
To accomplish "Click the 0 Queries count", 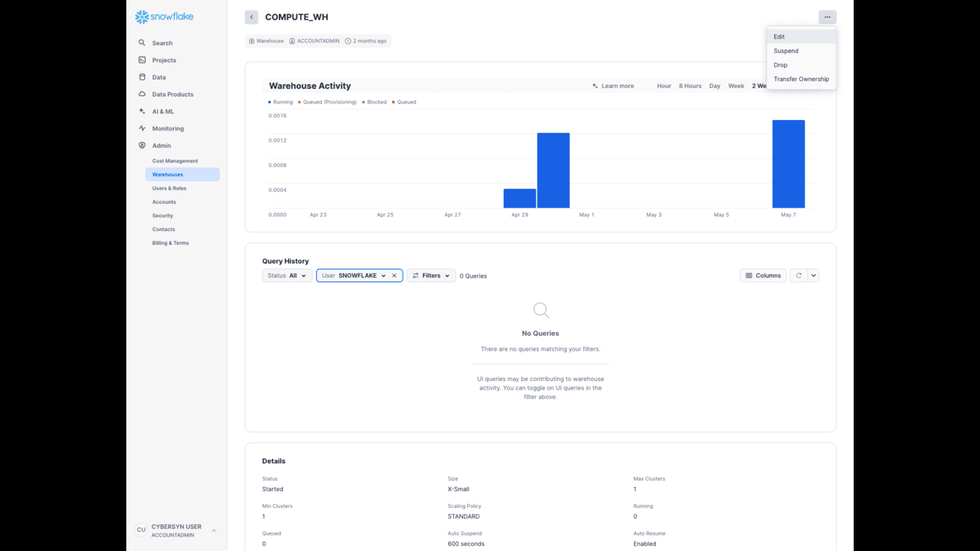I will click(473, 275).
